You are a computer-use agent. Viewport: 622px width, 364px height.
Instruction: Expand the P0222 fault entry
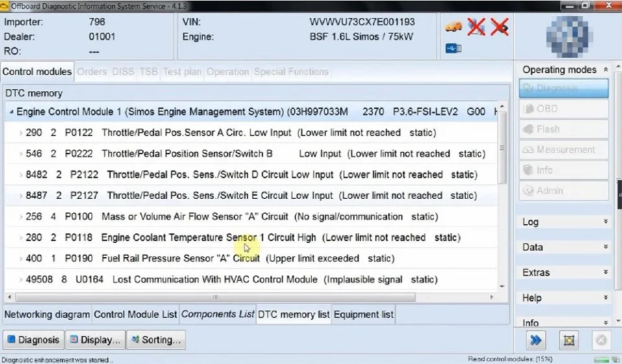coord(21,154)
